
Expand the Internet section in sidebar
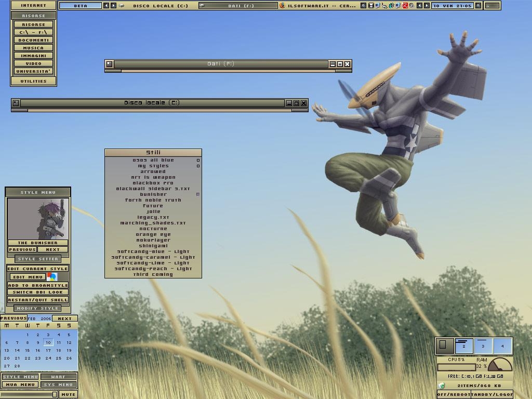33,5
